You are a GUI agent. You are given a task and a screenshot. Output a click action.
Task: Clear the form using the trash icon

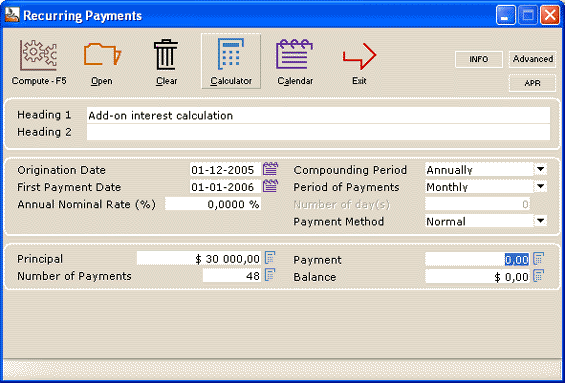[x=166, y=55]
